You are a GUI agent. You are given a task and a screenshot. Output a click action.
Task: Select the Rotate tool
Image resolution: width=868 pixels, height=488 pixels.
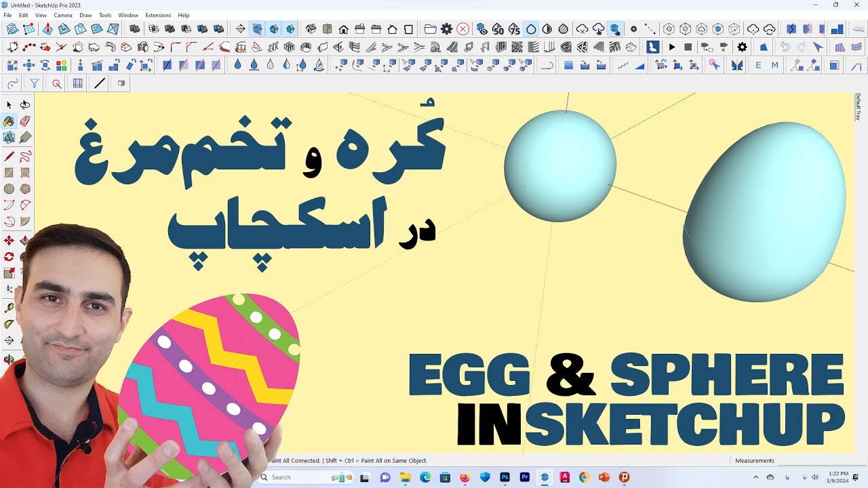(9, 257)
